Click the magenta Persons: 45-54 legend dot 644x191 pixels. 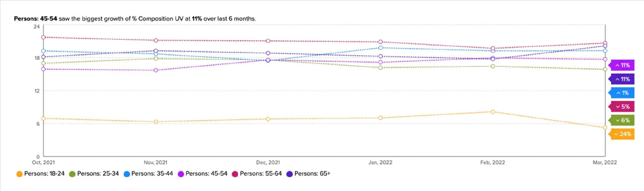pyautogui.click(x=181, y=174)
